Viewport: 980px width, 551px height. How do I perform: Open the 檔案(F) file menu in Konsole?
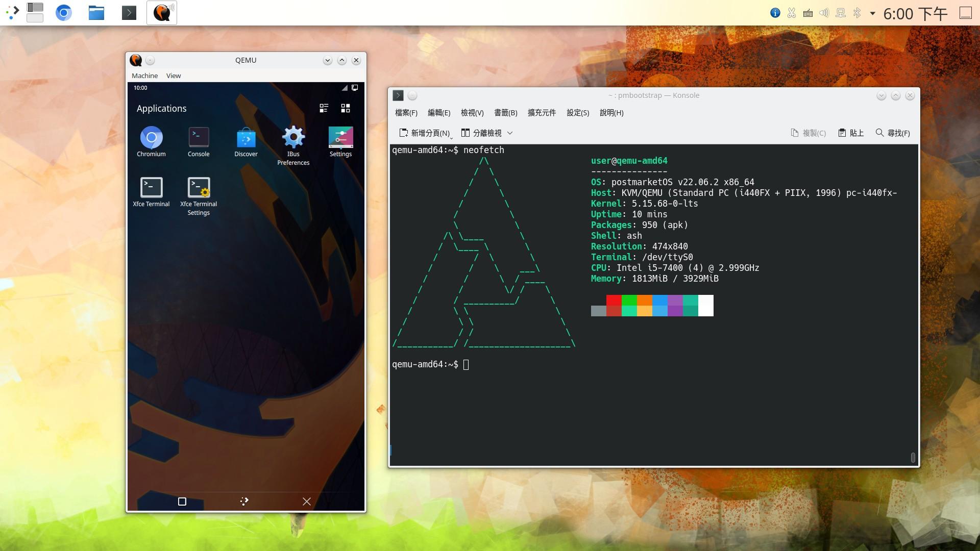click(405, 113)
